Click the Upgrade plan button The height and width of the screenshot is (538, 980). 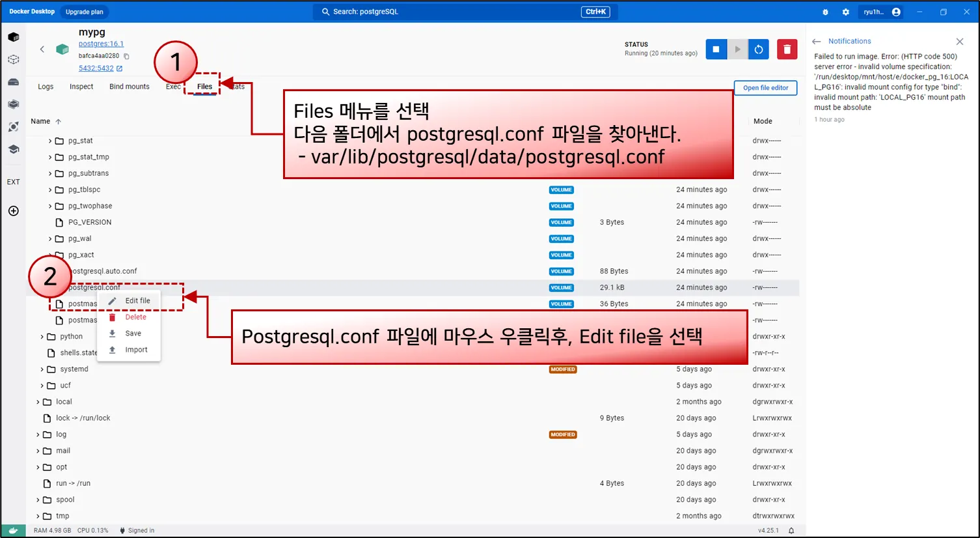pos(85,12)
